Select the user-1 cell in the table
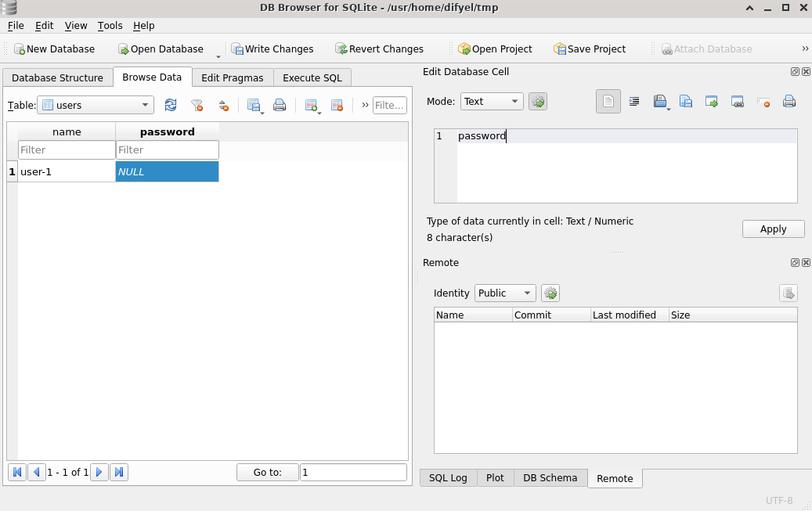Image resolution: width=812 pixels, height=511 pixels. click(67, 171)
